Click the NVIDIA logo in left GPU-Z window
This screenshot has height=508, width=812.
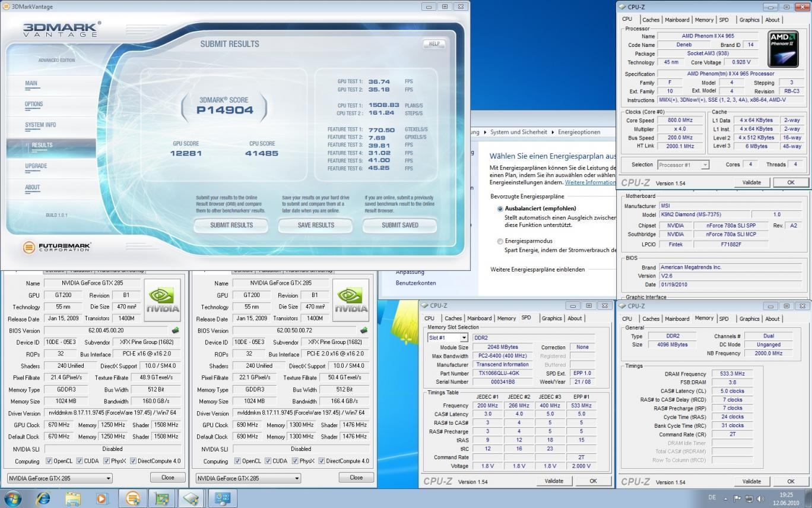(163, 299)
